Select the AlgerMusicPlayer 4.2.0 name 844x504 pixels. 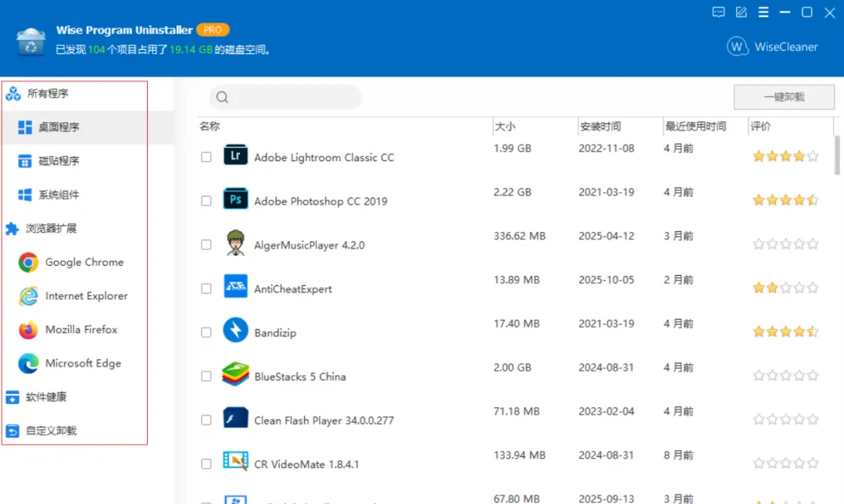(309, 245)
